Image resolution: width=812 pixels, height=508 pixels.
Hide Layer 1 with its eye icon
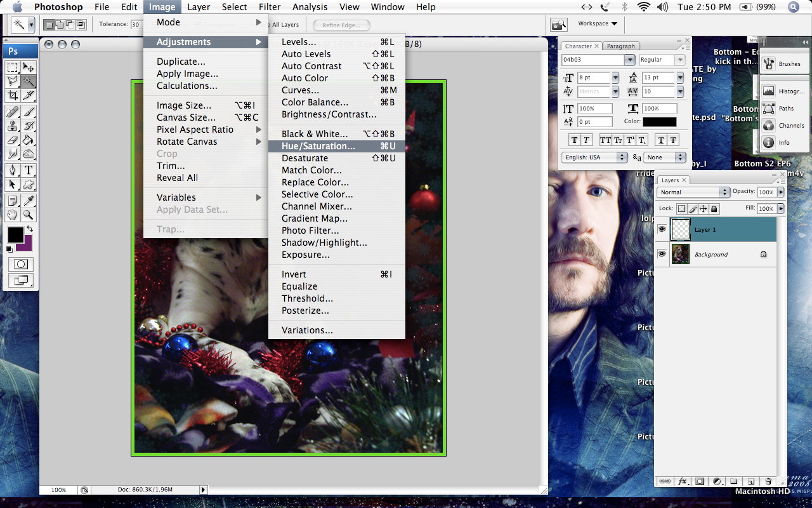click(x=662, y=229)
